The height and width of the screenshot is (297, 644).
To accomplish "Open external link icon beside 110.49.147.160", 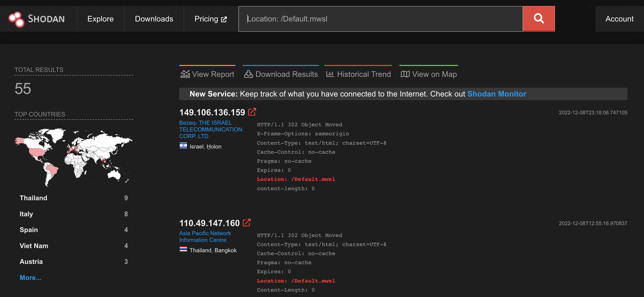I will 247,222.
